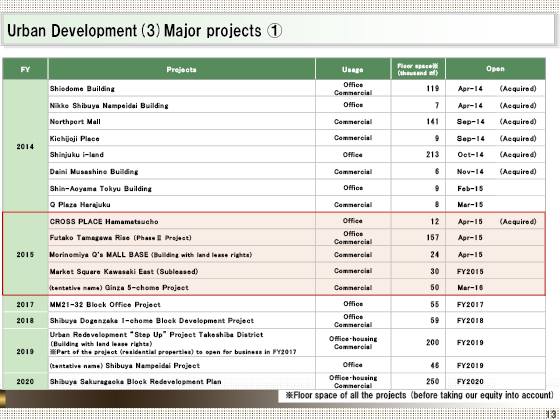Click floor space value "119" for Shiodome Building
Image resolution: width=560 pixels, height=420 pixels.
[x=432, y=88]
